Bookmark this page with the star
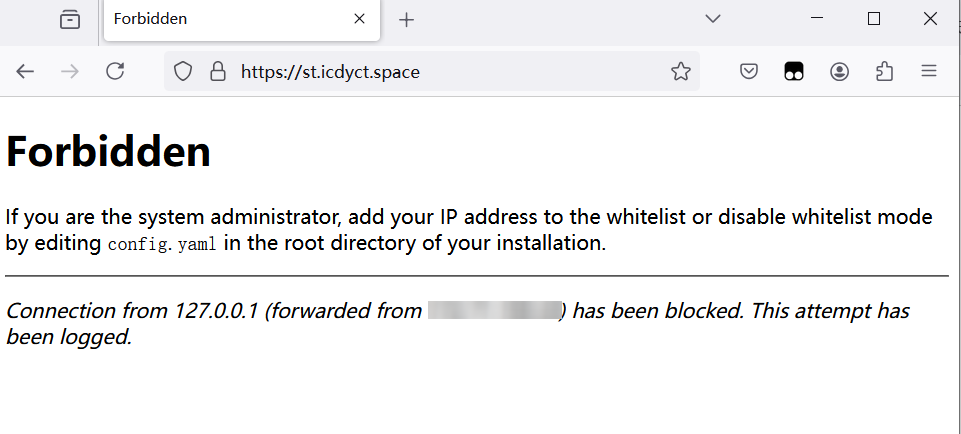Viewport: 961px width, 434px height. pyautogui.click(x=681, y=71)
